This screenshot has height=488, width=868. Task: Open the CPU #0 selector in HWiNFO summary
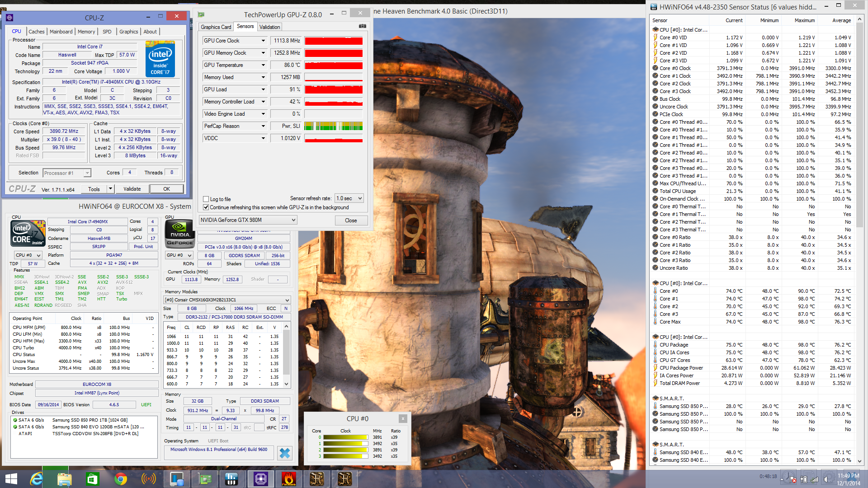click(x=28, y=255)
